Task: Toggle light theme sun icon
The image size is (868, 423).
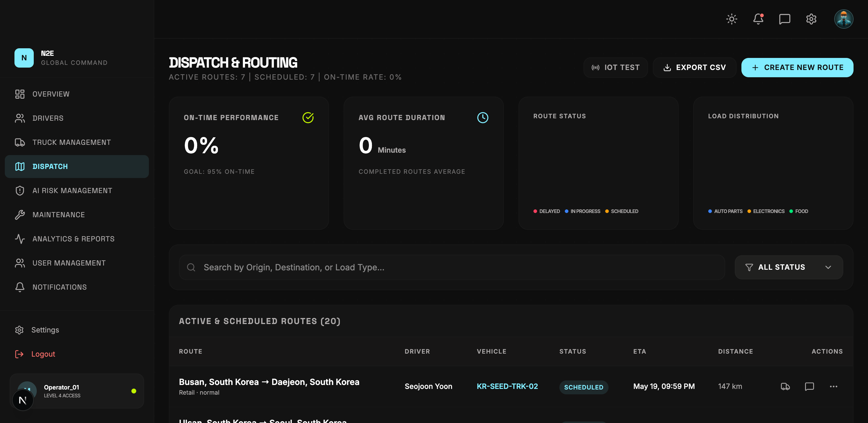Action: tap(731, 19)
